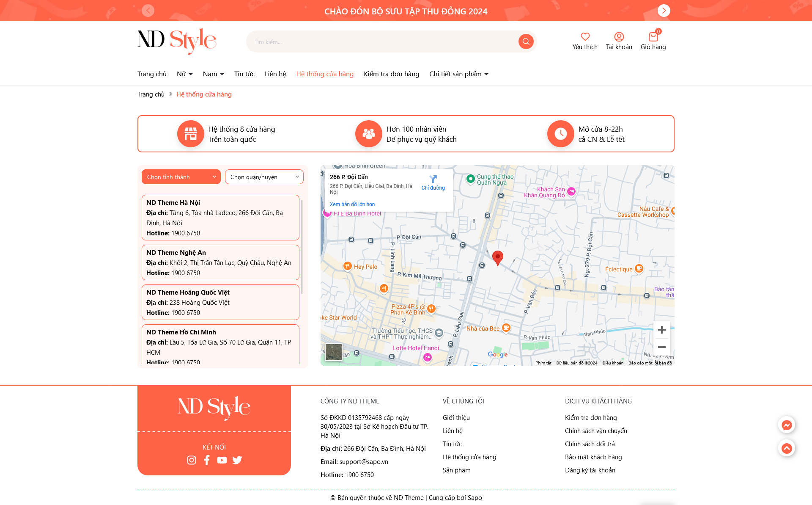Click the previous banner arrow
The width and height of the screenshot is (812, 505).
click(148, 11)
